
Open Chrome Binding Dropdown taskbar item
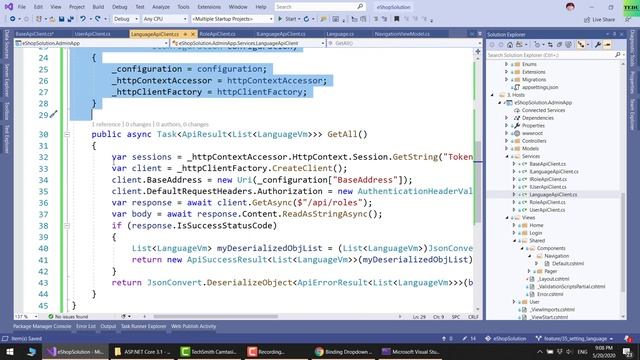click(344, 352)
